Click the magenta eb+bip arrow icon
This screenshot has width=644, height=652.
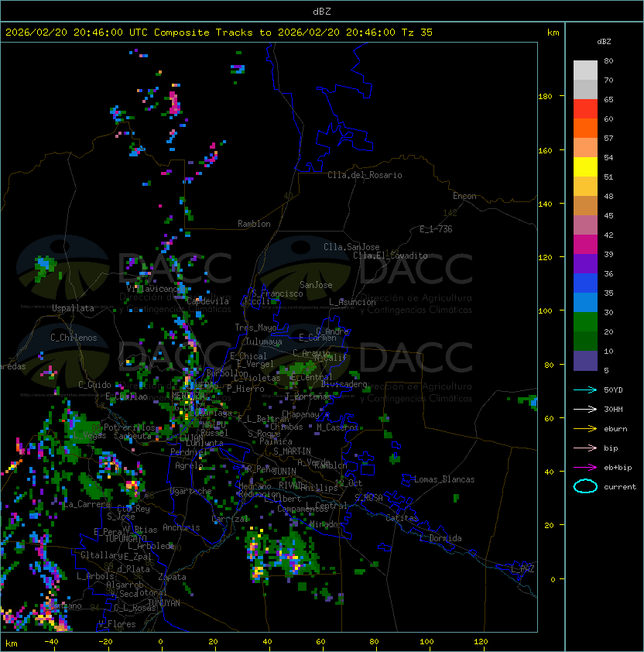[x=585, y=468]
